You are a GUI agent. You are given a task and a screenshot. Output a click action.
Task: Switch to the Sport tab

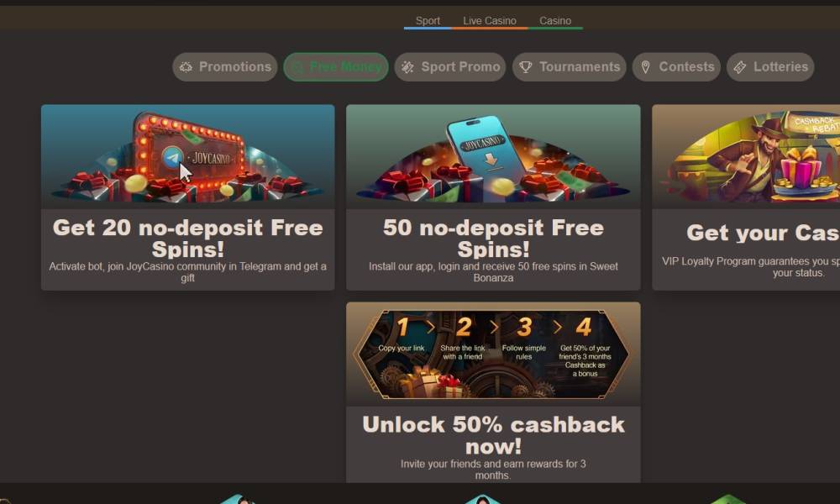point(428,21)
